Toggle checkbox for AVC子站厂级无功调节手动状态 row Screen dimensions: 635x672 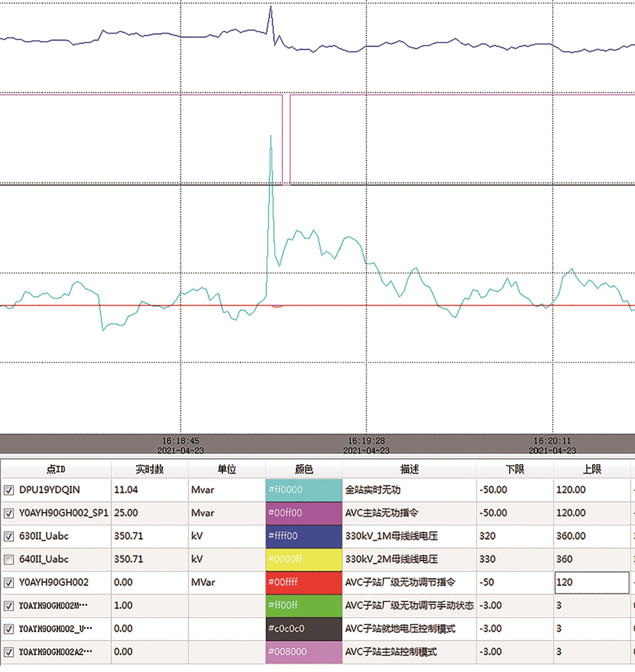(9, 606)
